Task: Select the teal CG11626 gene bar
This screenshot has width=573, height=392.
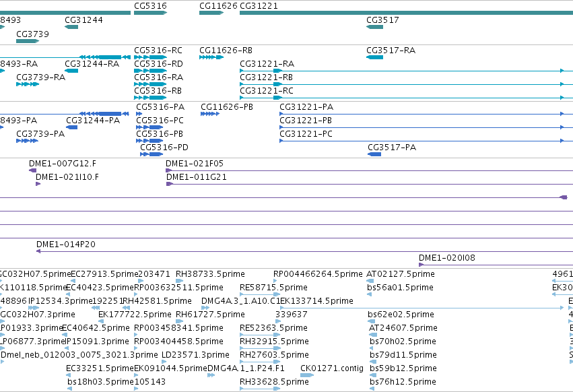Action: pyautogui.click(x=211, y=13)
